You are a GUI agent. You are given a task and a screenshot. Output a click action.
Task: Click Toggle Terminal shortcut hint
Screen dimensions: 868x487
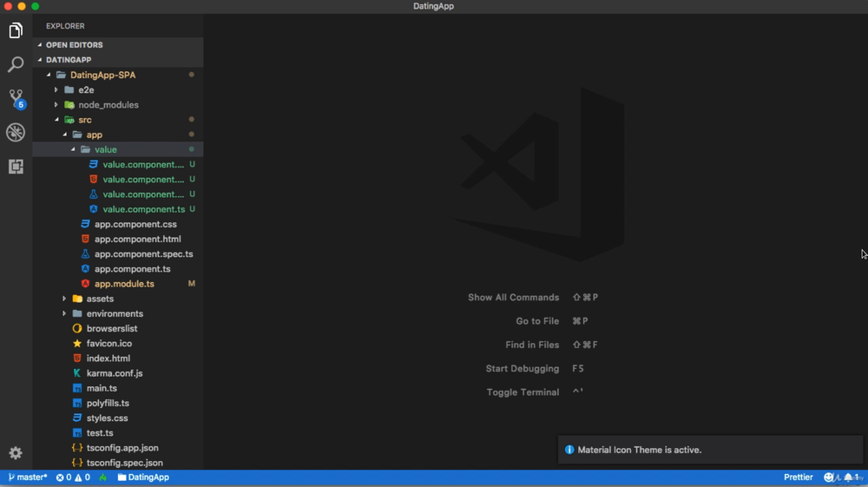[535, 392]
